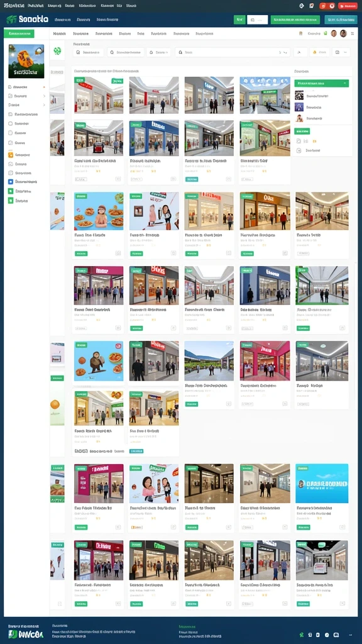Click the small green button left of header search box
The width and height of the screenshot is (362, 644).
coord(239,19)
